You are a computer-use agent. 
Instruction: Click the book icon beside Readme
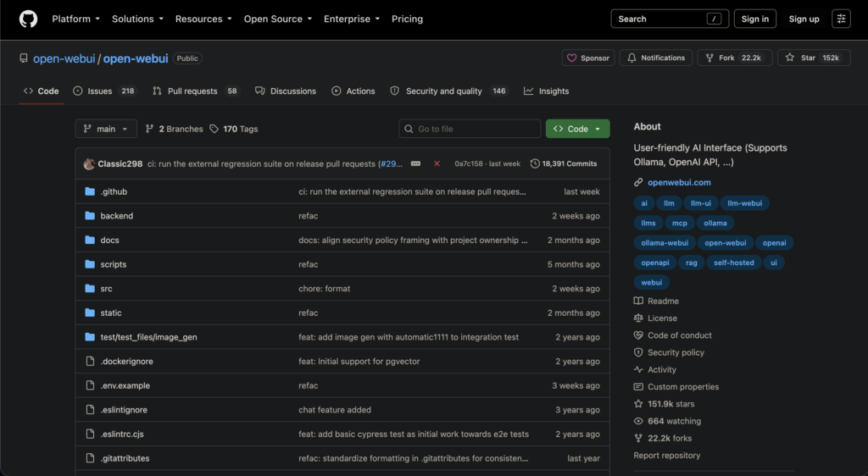638,301
